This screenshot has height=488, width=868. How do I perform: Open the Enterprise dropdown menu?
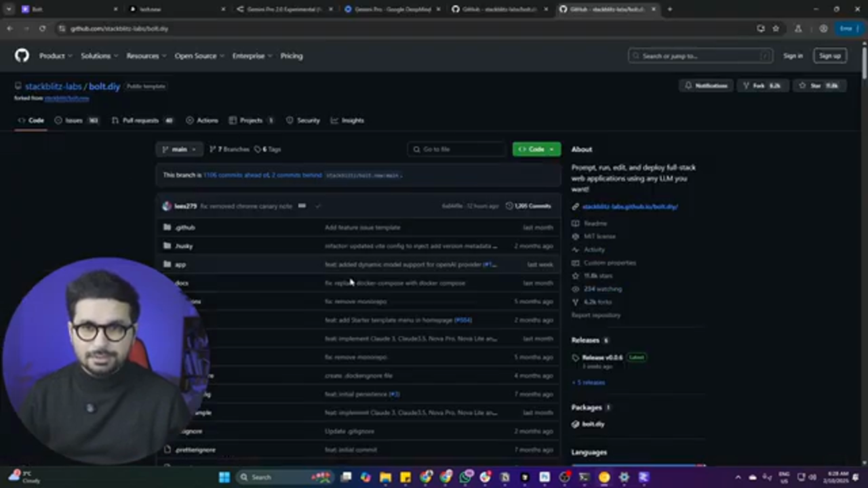[x=252, y=56]
